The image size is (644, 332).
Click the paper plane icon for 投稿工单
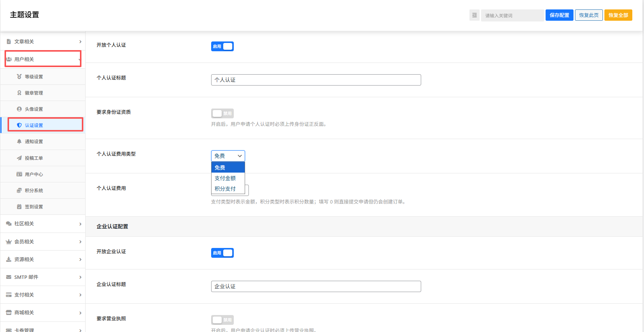(19, 158)
